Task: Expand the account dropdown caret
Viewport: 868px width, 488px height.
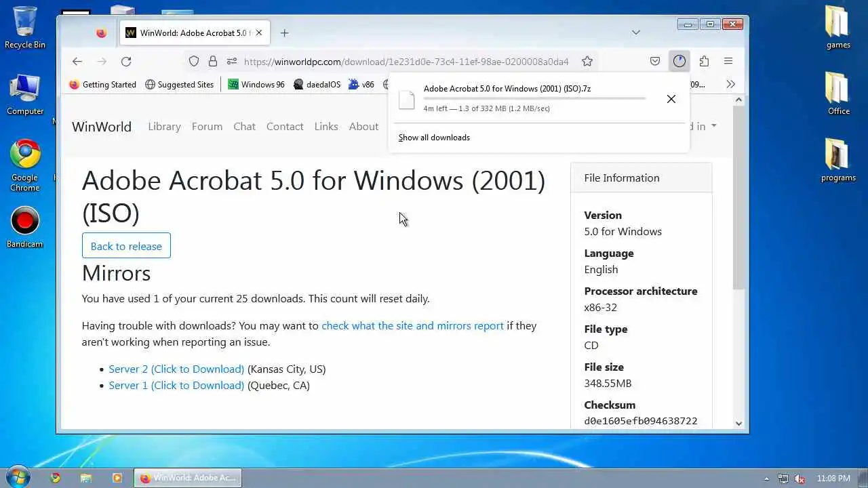Action: pyautogui.click(x=713, y=127)
